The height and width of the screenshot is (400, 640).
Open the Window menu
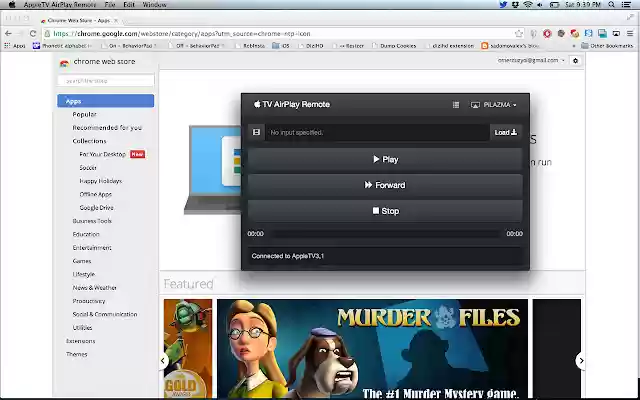tap(155, 4)
